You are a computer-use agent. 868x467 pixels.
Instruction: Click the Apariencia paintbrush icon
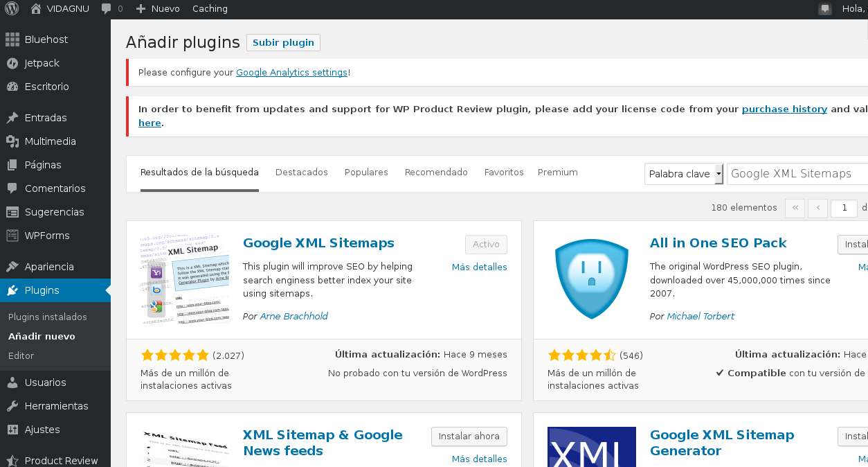[12, 267]
